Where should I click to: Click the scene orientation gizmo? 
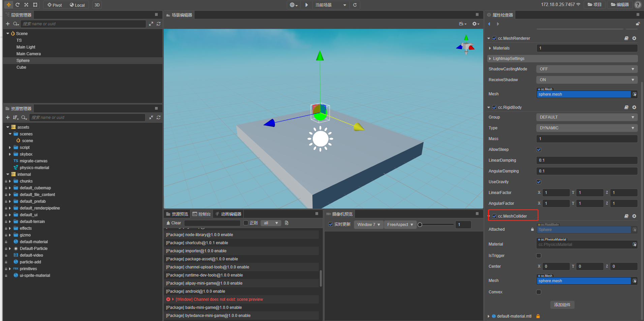466,45
